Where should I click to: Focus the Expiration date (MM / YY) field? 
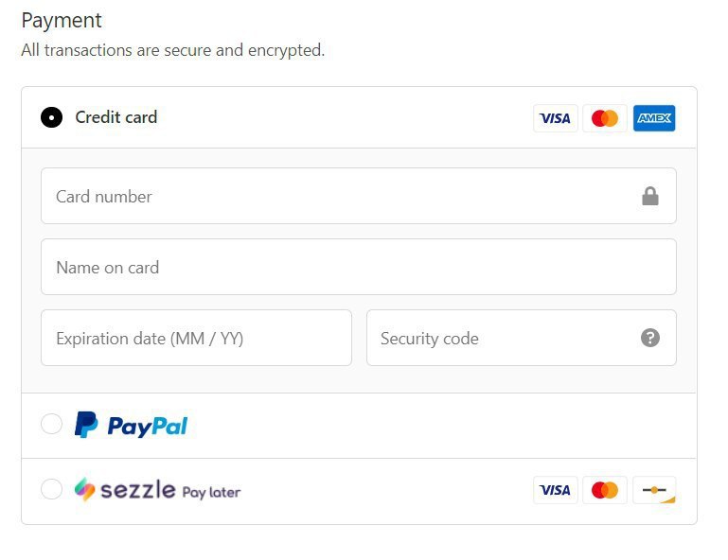pos(196,339)
